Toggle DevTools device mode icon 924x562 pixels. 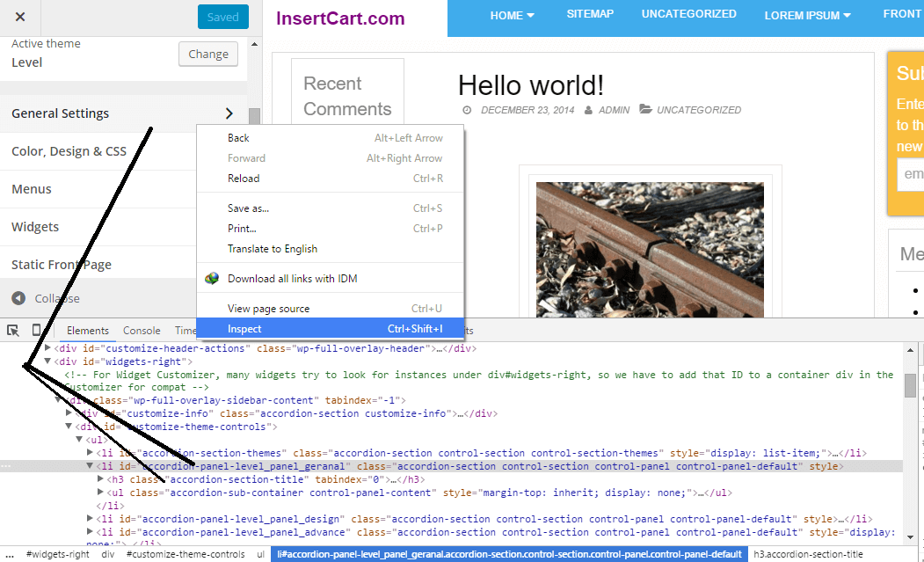point(37,330)
